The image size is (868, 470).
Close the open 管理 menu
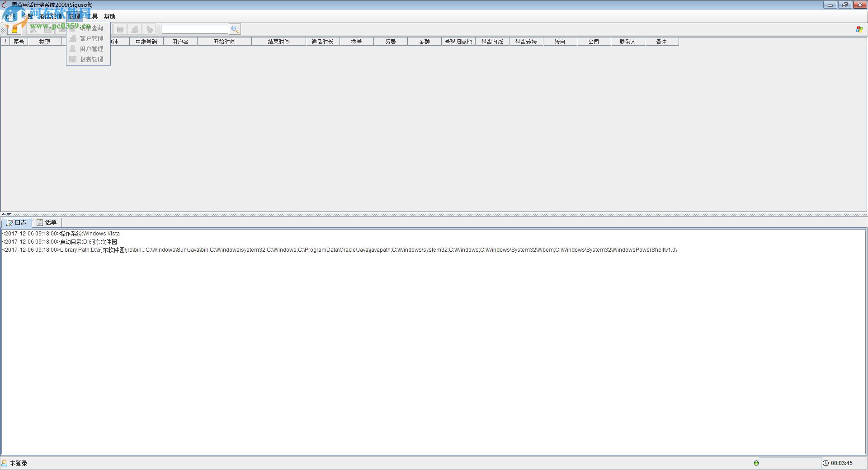(75, 16)
